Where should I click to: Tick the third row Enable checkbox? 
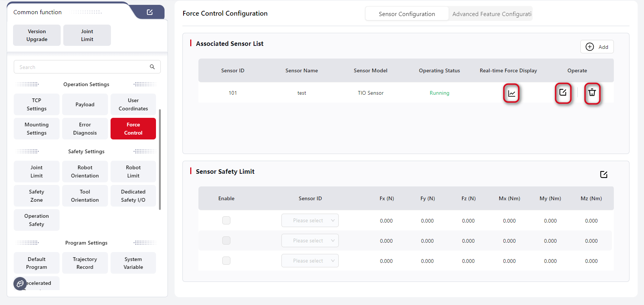226,261
